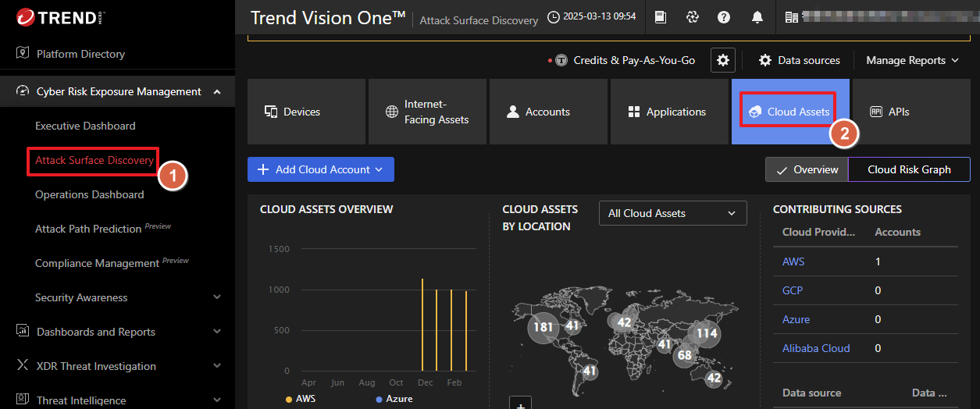This screenshot has width=980, height=409.
Task: Open the All Cloud Assets dropdown
Action: (672, 213)
